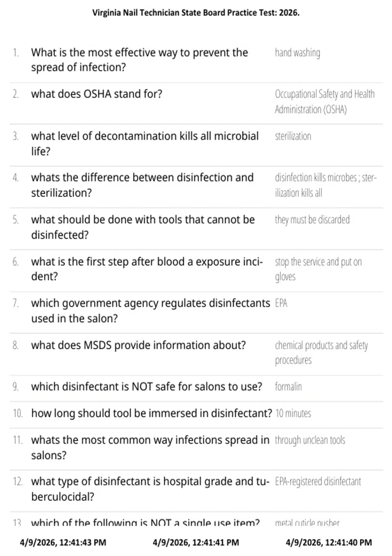Click the answer 'sterilization'
The width and height of the screenshot is (392, 556).
click(293, 136)
